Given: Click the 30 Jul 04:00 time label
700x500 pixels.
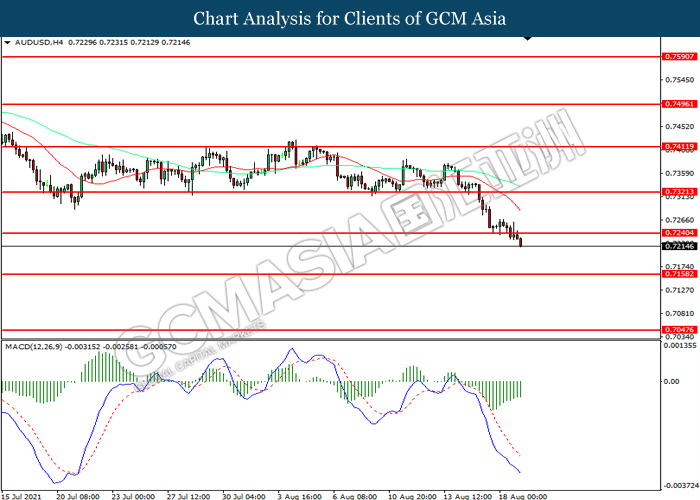Looking at the screenshot, I should pyautogui.click(x=244, y=496).
